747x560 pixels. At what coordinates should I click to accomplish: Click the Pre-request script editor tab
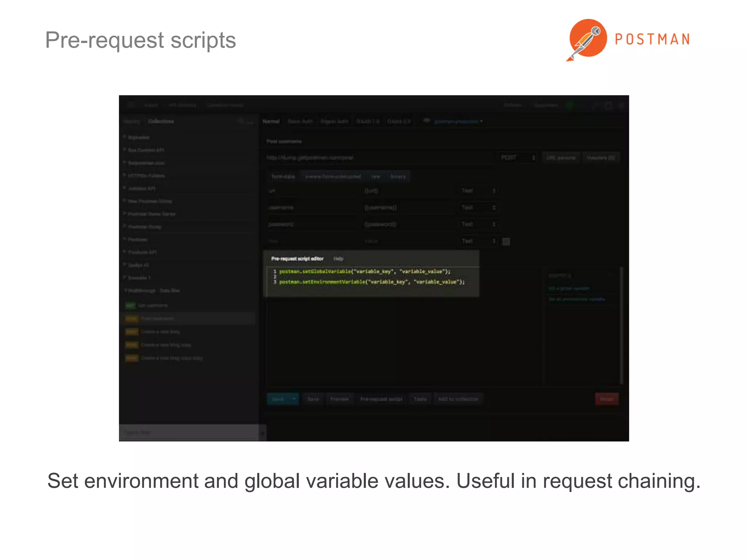pyautogui.click(x=297, y=258)
